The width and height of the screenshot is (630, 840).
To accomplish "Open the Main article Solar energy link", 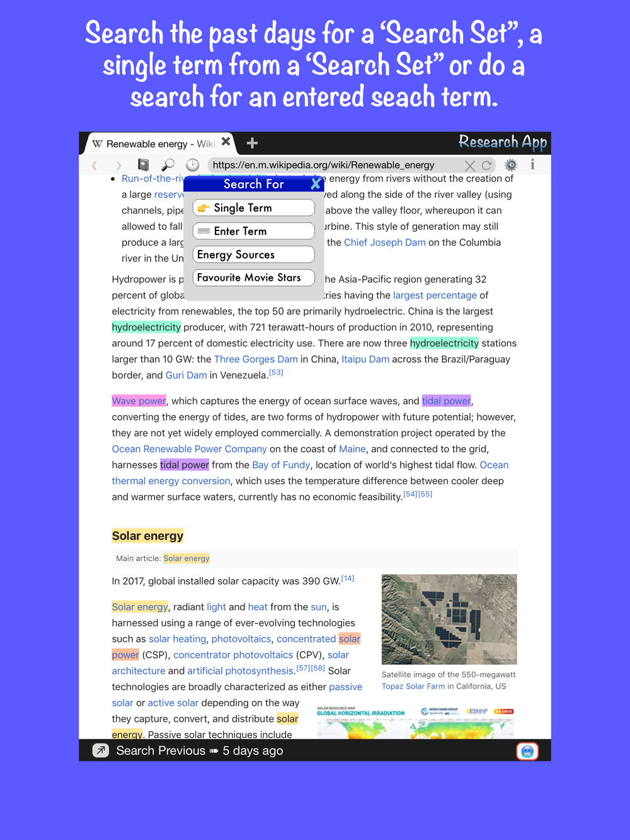I will [186, 559].
